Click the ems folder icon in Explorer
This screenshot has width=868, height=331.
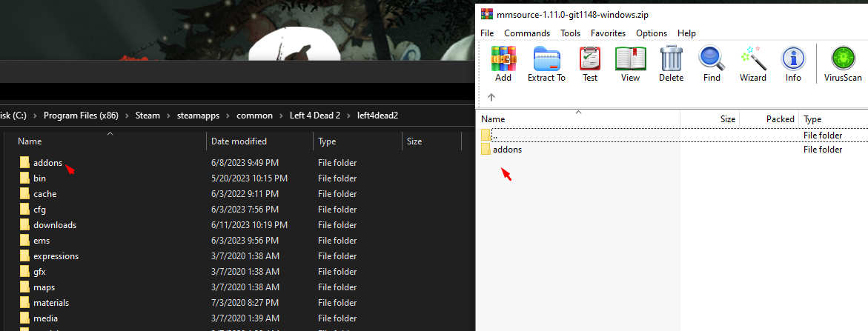[24, 241]
